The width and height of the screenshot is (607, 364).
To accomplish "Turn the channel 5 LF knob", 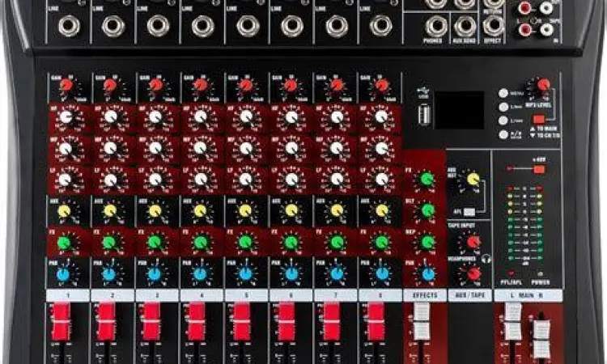I will (245, 179).
